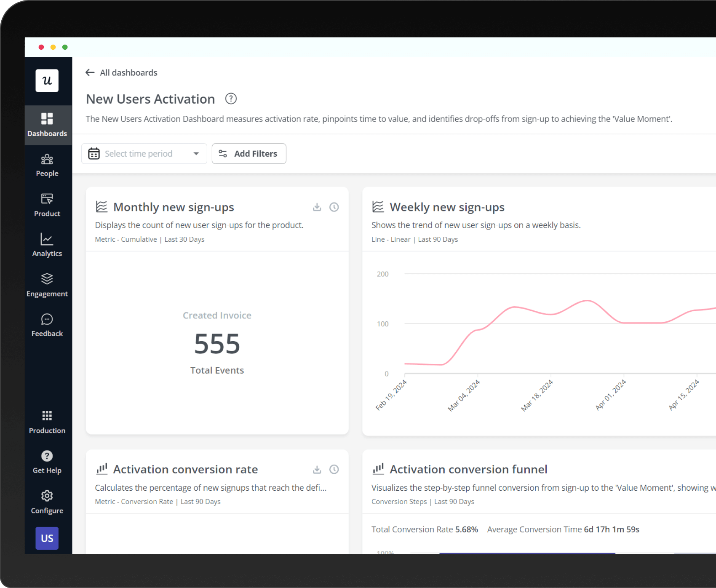The image size is (716, 588).
Task: Click clock icon on Activation conversion rate
Action: click(334, 470)
